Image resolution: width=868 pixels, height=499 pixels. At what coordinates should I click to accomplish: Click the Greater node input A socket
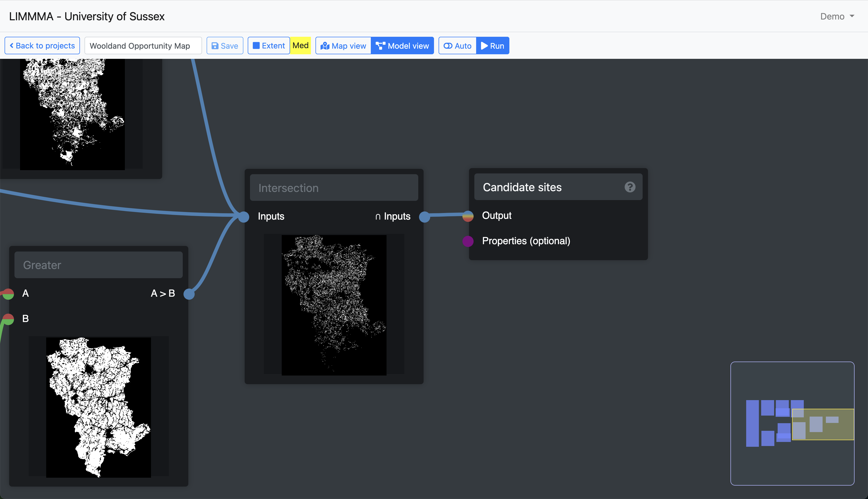click(x=8, y=294)
